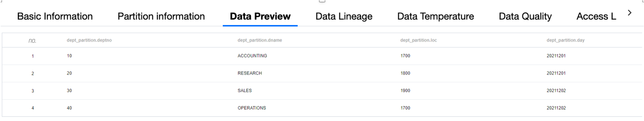Click the dept_partition.deptno column header
This screenshot has height=121, width=644.
pyautogui.click(x=89, y=40)
